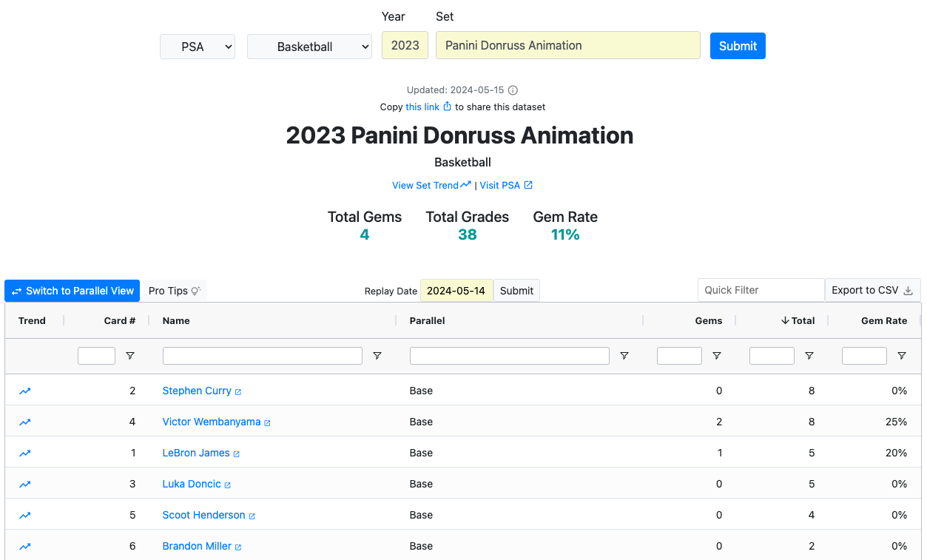Open the LeBron James card link

tap(196, 453)
